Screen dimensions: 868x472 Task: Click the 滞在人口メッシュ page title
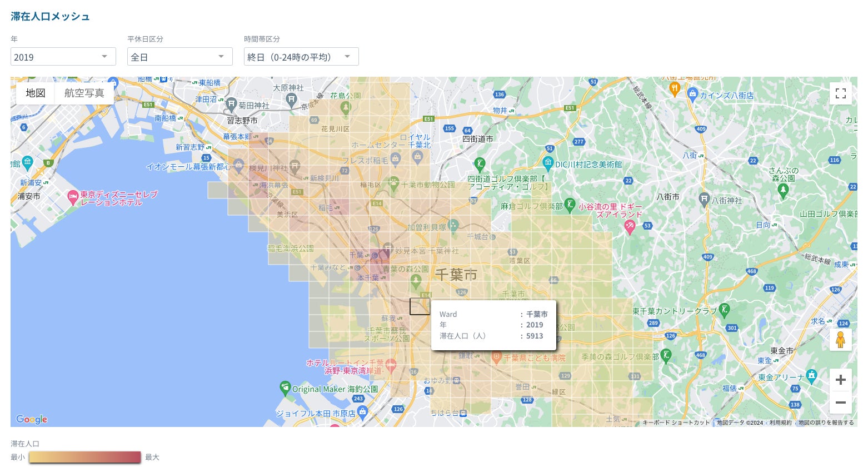pos(50,17)
